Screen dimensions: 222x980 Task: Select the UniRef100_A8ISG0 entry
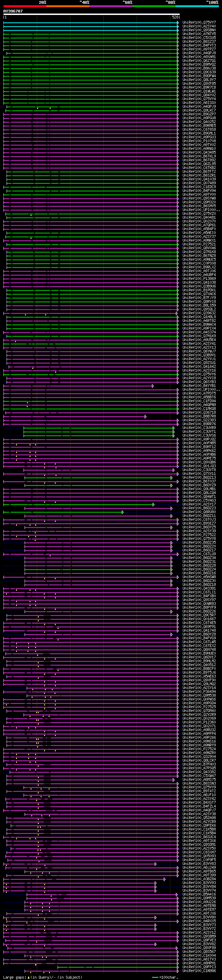pyautogui.click(x=199, y=103)
